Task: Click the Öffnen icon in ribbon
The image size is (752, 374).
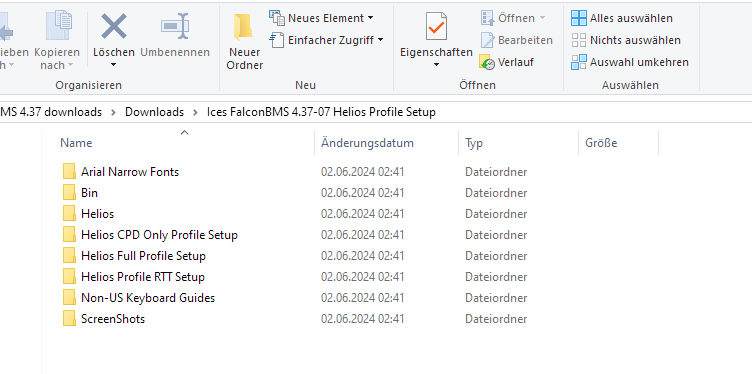Action: click(x=487, y=18)
